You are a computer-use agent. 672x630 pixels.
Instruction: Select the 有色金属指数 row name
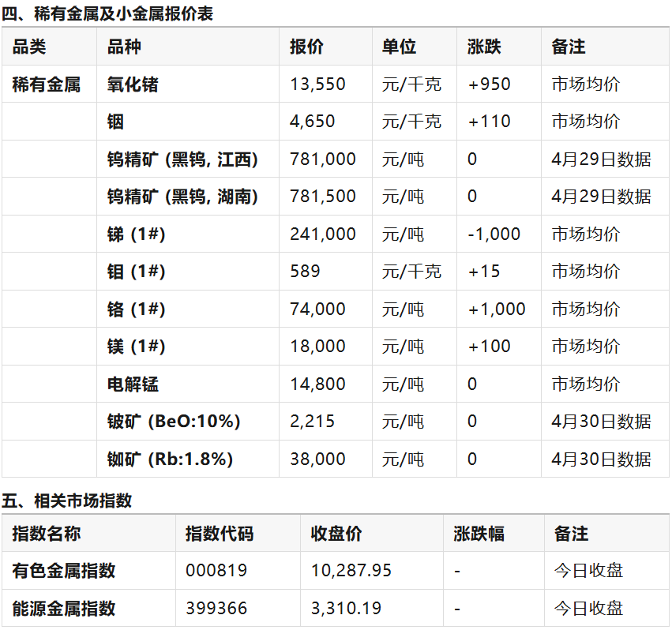pyautogui.click(x=64, y=571)
